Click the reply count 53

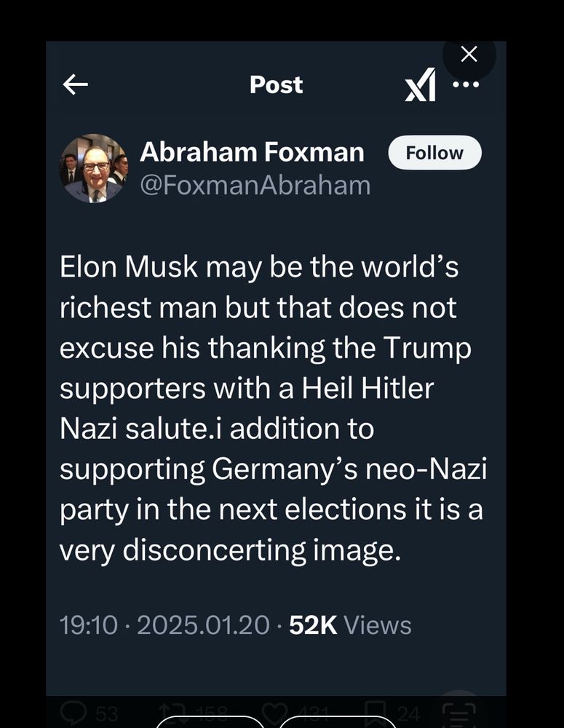click(106, 713)
